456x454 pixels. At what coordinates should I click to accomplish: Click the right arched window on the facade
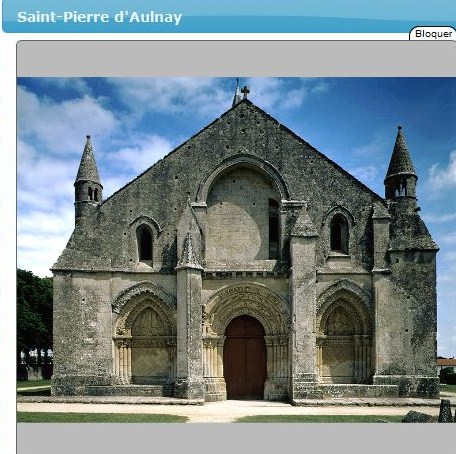pyautogui.click(x=339, y=234)
